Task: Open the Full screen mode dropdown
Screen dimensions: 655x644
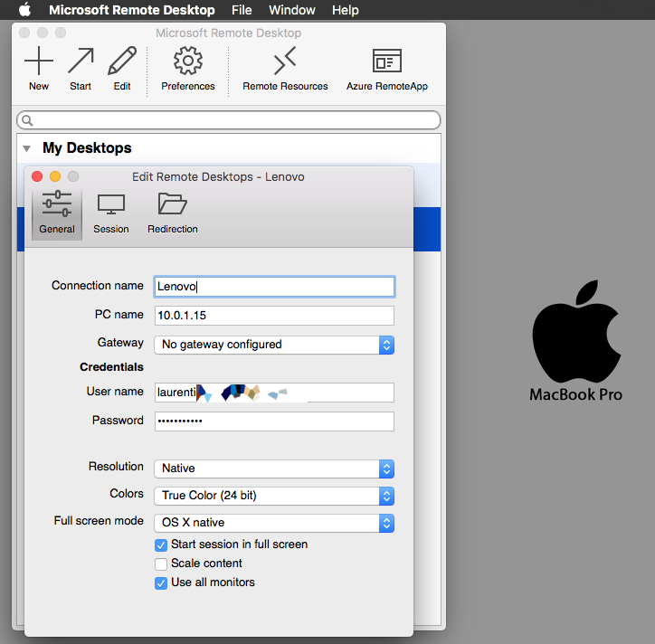Action: 274,523
